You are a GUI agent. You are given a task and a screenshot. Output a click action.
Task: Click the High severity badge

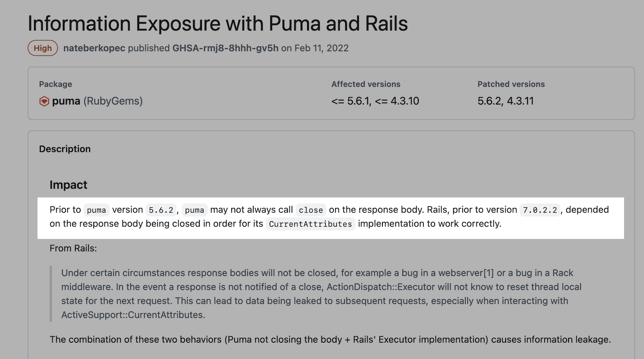(x=43, y=48)
